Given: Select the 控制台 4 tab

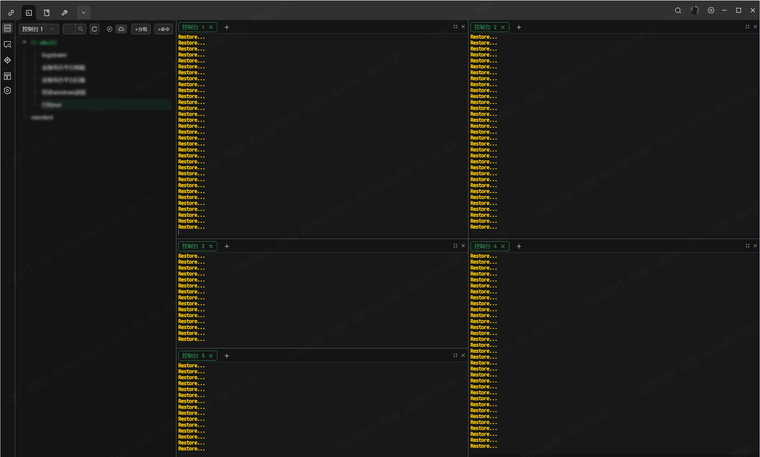Looking at the screenshot, I should [485, 246].
